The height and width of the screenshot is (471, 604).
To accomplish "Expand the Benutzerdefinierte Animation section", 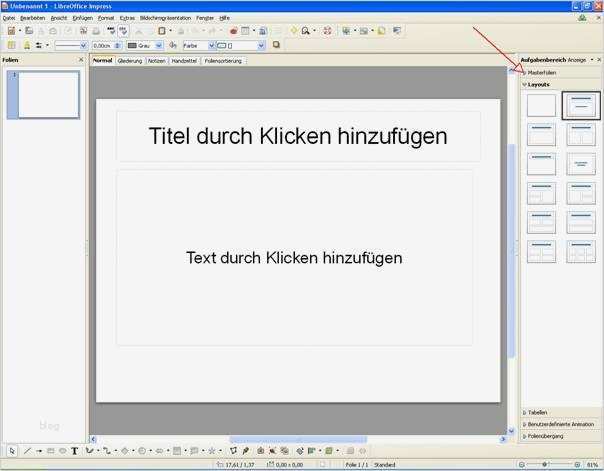I will pos(558,424).
